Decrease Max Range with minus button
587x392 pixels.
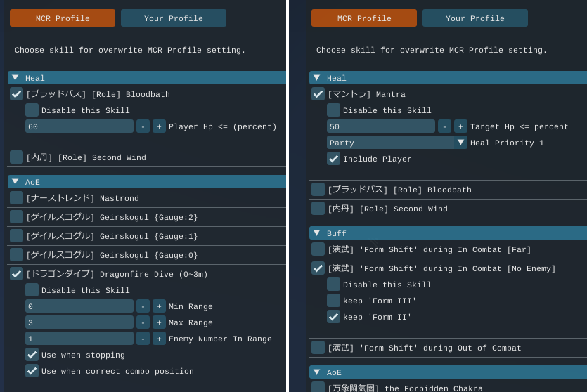point(143,322)
